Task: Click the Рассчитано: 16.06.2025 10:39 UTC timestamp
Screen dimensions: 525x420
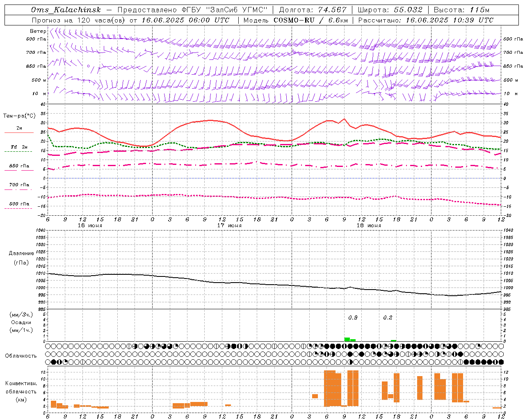Action: [426, 20]
